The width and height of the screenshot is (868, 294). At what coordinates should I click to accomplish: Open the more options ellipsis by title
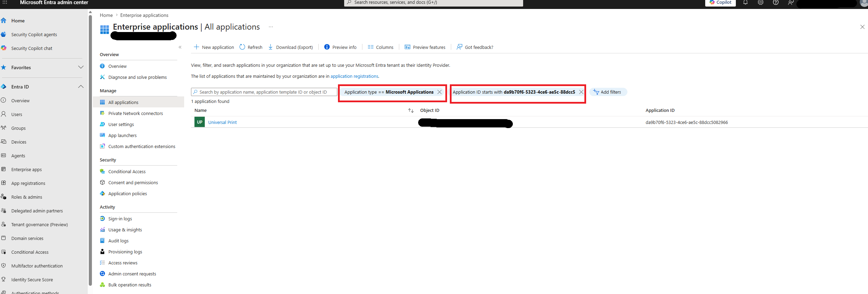[x=271, y=27]
